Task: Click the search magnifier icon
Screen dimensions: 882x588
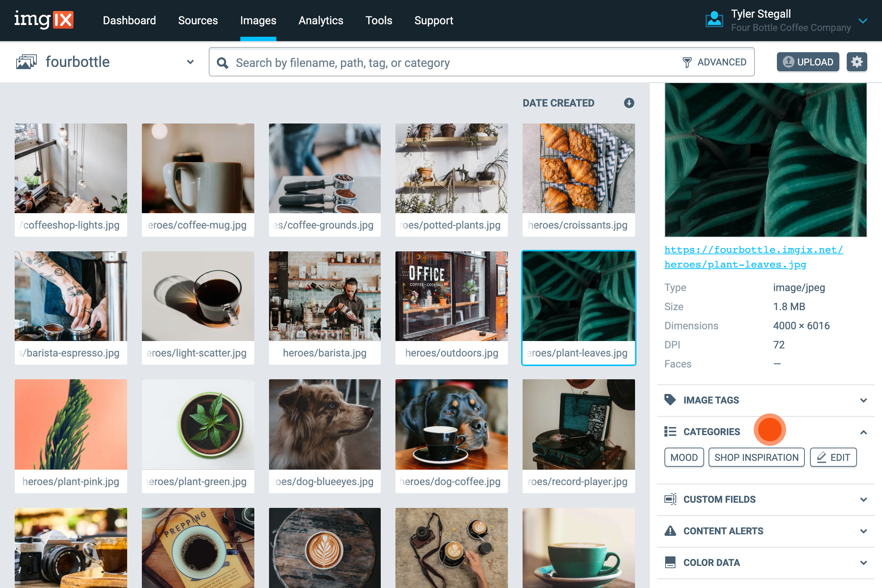Action: [x=222, y=62]
